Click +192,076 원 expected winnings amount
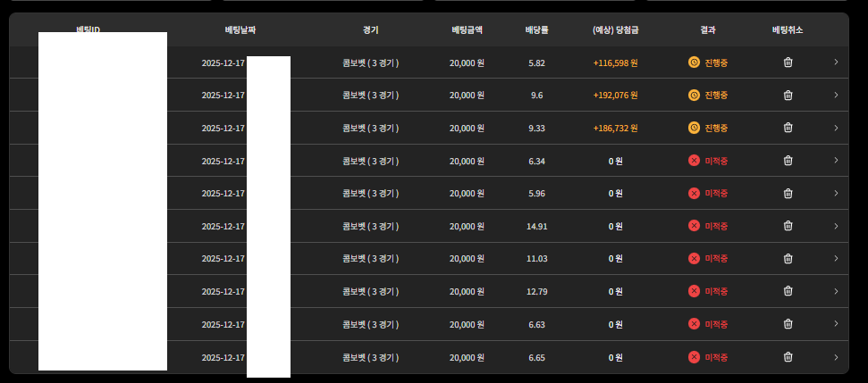This screenshot has height=383, width=868. click(x=615, y=96)
